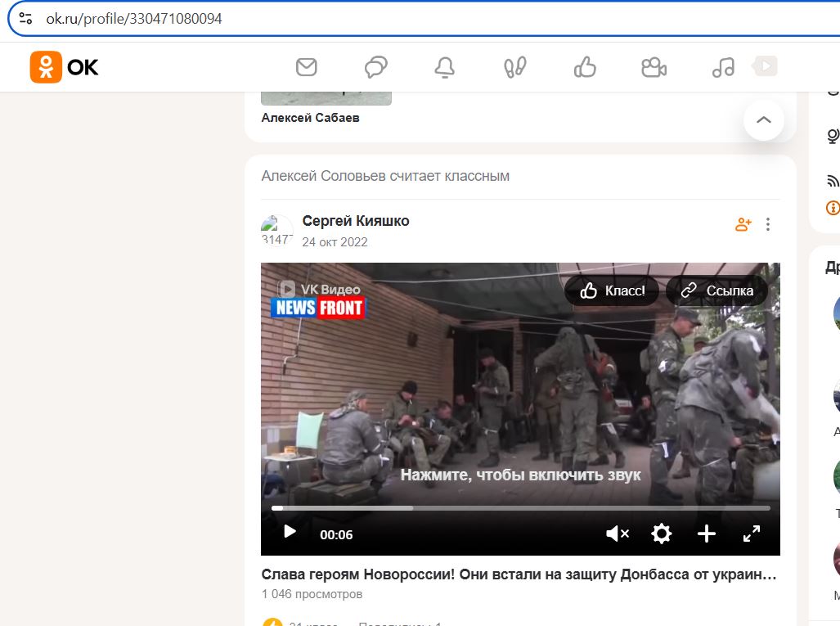840x626 pixels.
Task: Enter fullscreen video mode
Action: pyautogui.click(x=752, y=534)
